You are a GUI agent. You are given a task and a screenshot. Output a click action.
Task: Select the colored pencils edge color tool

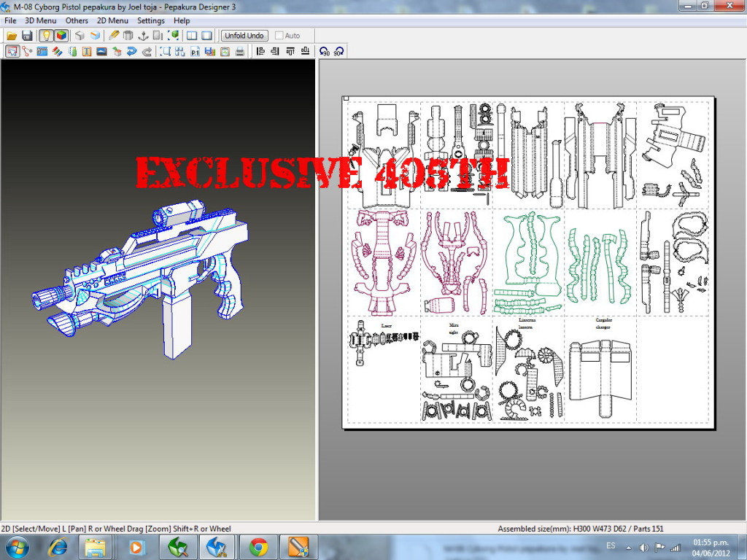(57, 52)
